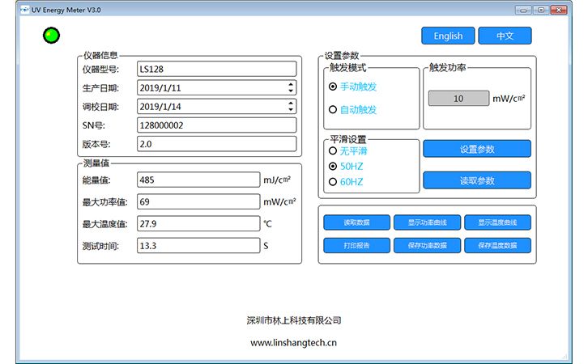This screenshot has height=364, width=588.
Task: Open the 生产日期 production date spinner
Action: [291, 87]
